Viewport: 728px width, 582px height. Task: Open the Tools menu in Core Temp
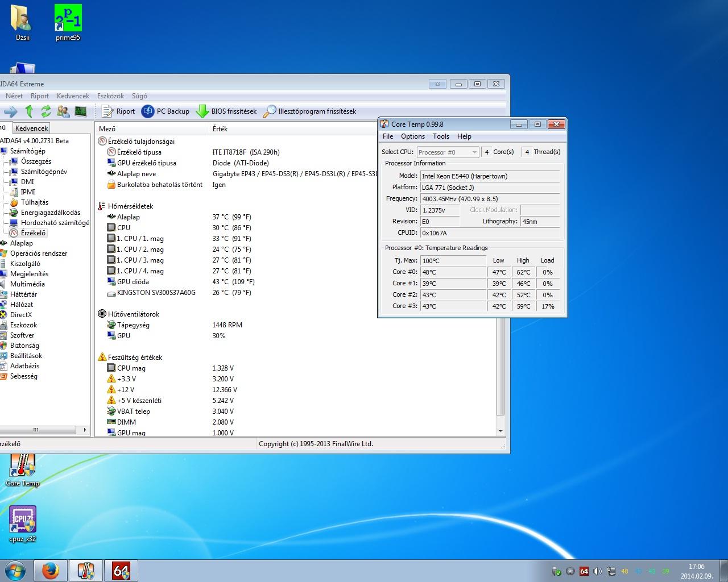click(x=441, y=136)
